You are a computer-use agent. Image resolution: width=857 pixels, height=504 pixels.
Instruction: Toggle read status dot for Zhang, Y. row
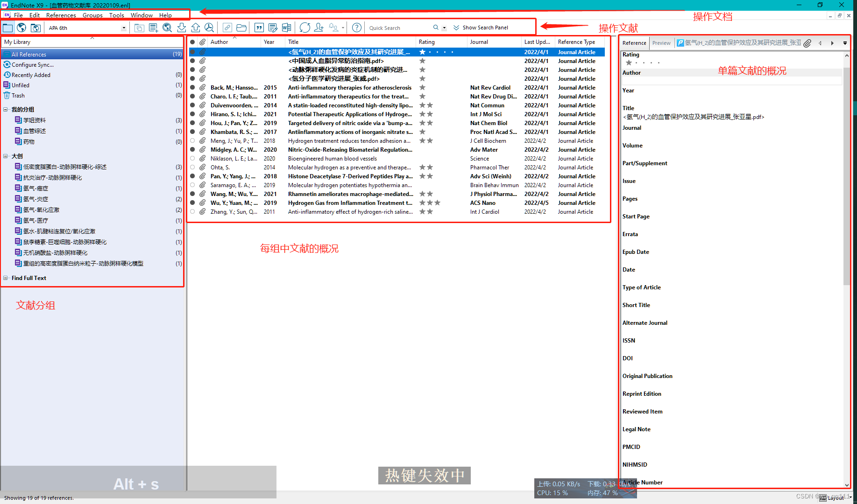tap(192, 212)
